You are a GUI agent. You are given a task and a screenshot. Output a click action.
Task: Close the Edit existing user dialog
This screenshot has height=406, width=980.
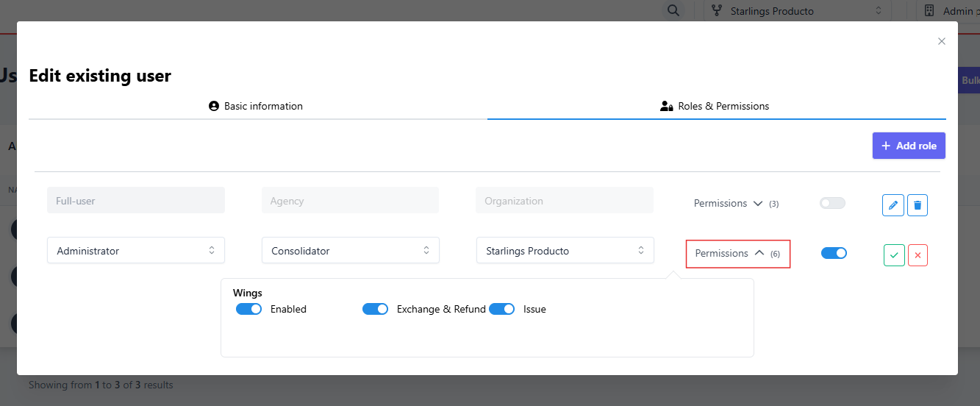[941, 41]
